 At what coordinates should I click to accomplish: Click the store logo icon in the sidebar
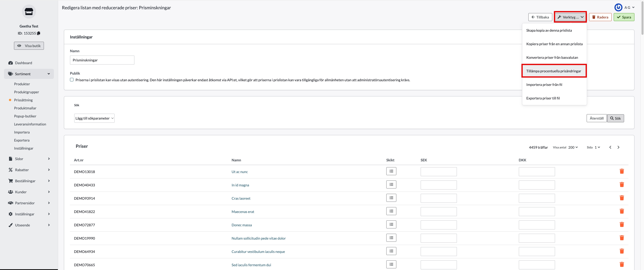(29, 11)
